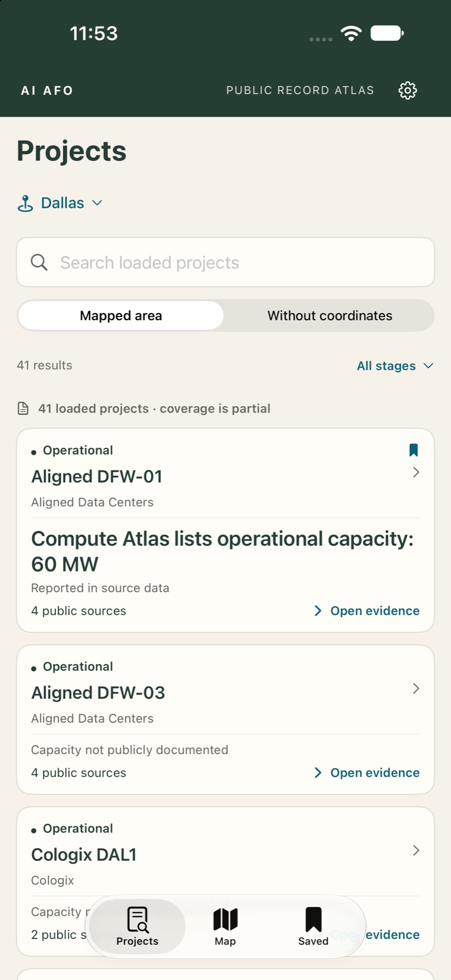
Task: Tap 'Capacity not publicly documented' text
Action: [x=130, y=750]
